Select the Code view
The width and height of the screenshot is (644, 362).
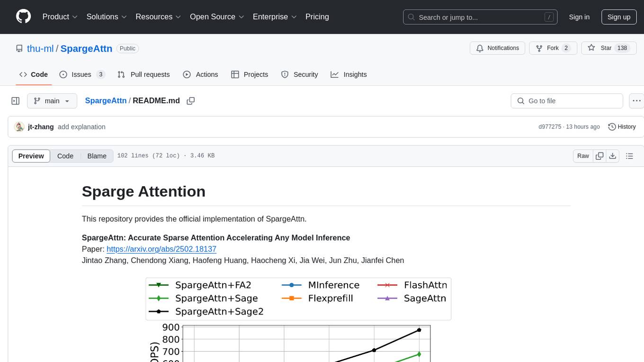[x=65, y=156]
